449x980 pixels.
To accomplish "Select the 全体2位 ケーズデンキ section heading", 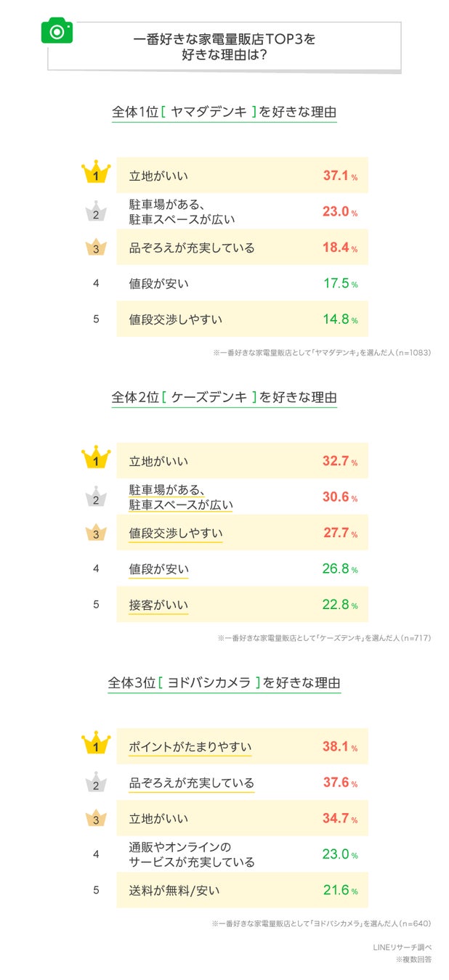I will (x=224, y=398).
